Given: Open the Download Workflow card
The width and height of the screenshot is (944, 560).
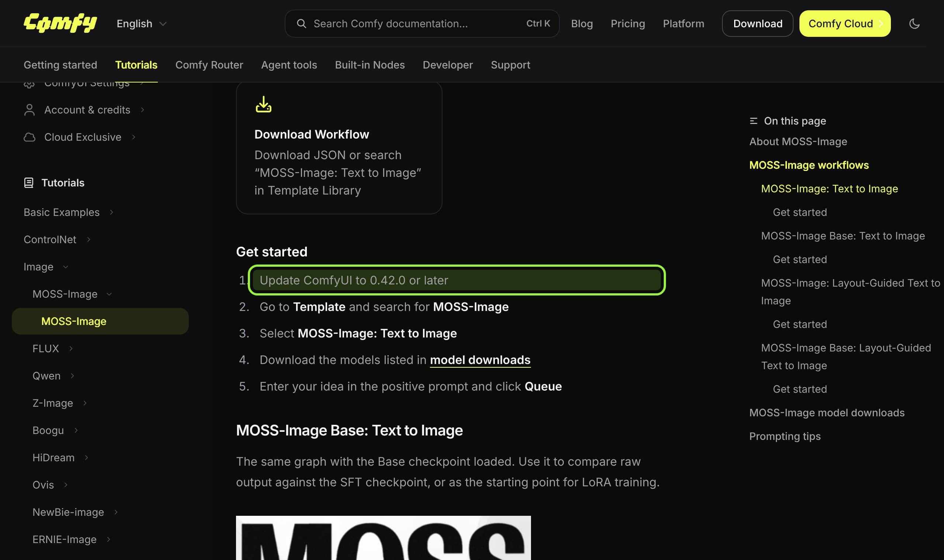Looking at the screenshot, I should click(339, 148).
